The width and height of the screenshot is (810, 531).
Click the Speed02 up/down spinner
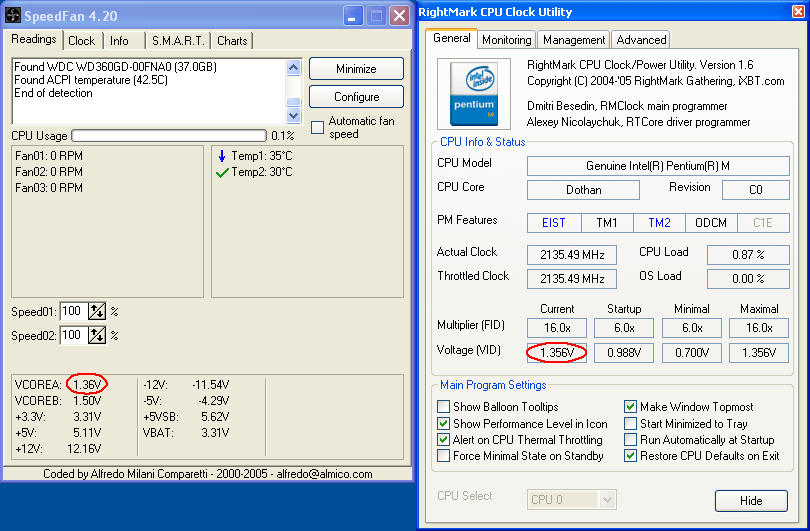pos(97,336)
